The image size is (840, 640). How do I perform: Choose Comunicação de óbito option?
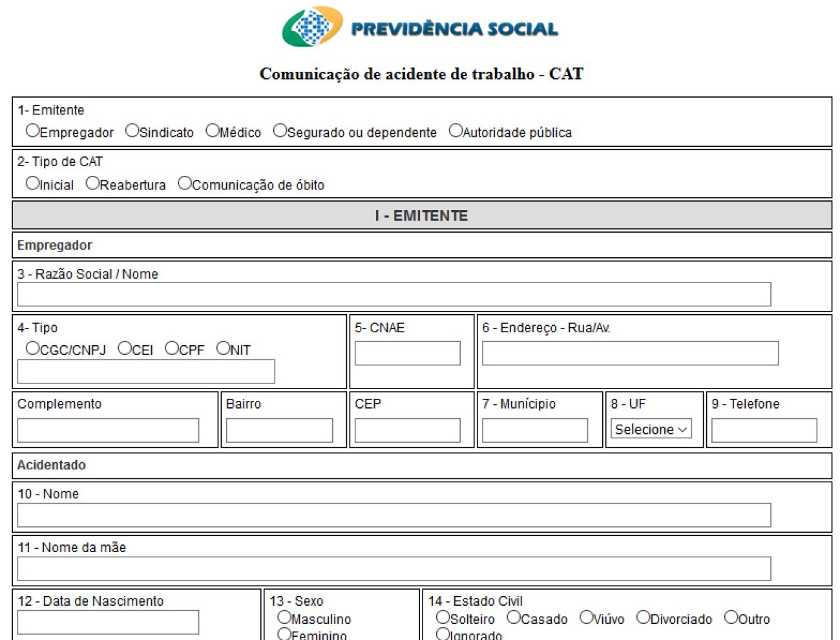(185, 183)
